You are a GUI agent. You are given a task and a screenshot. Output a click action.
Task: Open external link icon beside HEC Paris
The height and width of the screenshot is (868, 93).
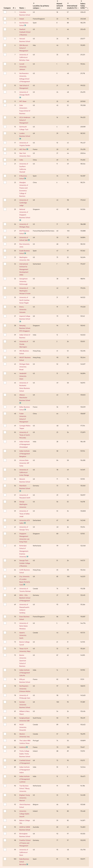(x=27, y=149)
